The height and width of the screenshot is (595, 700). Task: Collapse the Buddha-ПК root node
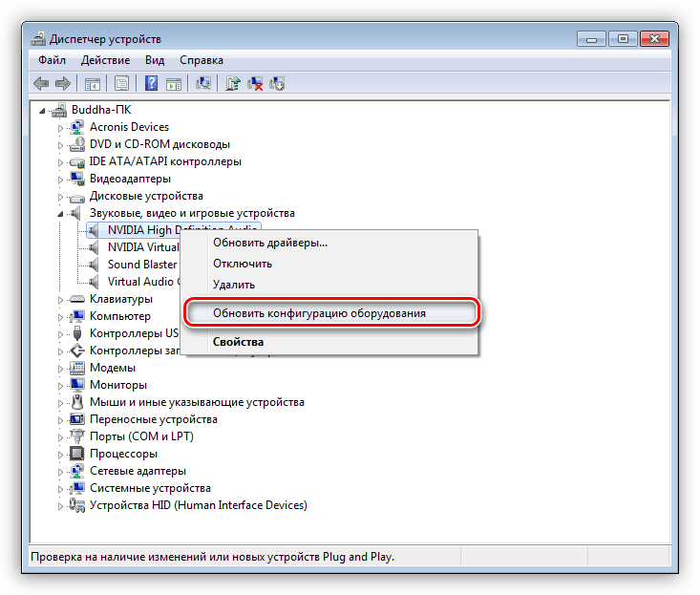[x=42, y=110]
